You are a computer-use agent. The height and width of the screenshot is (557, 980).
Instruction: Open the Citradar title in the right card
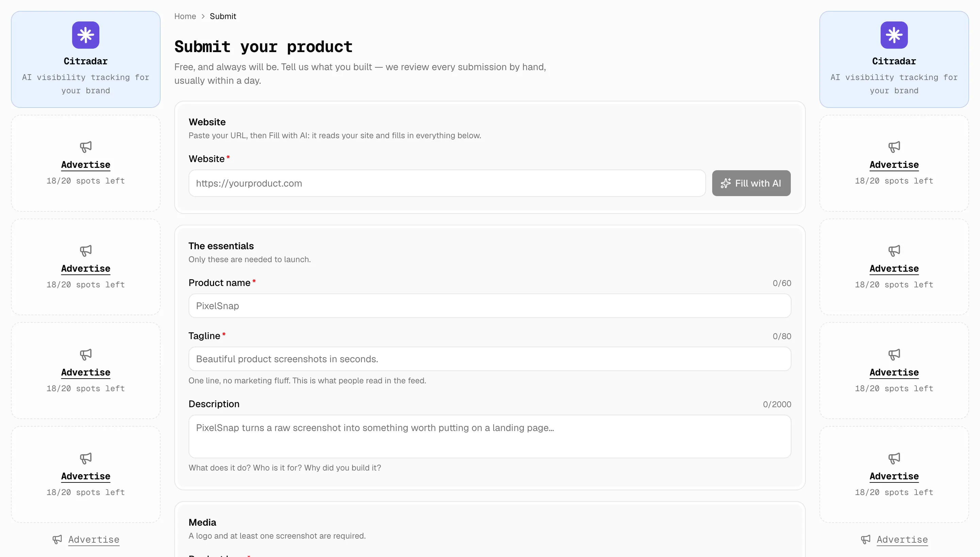coord(894,61)
